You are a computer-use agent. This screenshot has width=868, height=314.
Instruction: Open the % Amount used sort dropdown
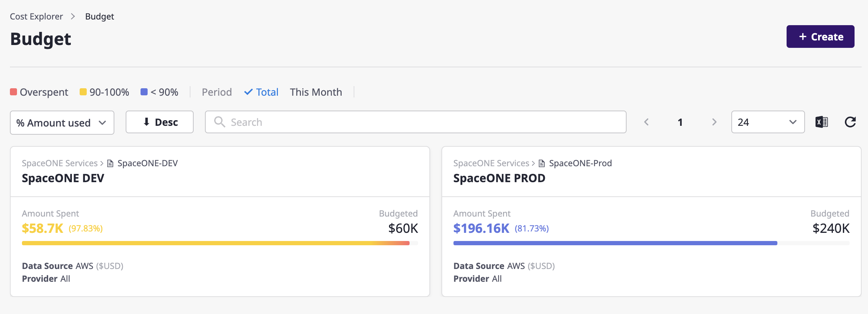point(62,123)
